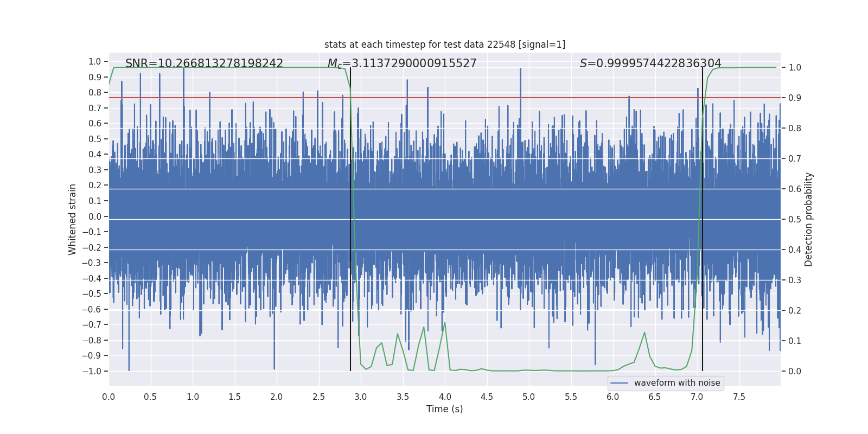Click the 'Time (s)' x-axis label
Viewport: 868px width, 434px height.
445,409
